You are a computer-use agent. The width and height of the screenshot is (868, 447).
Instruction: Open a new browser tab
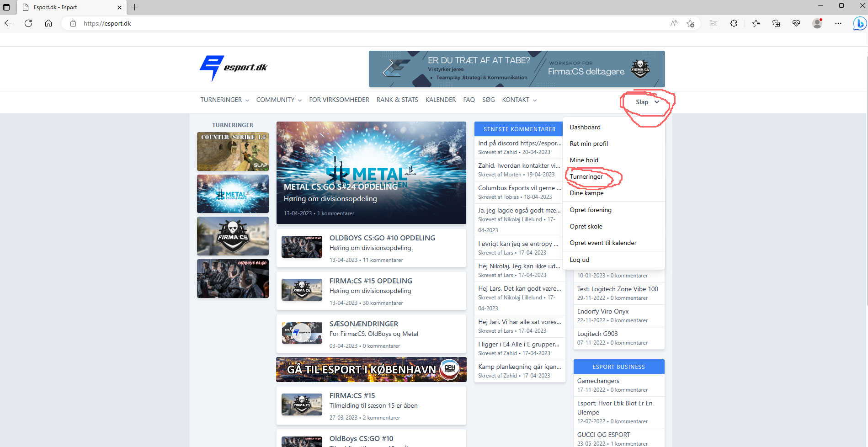click(x=135, y=7)
